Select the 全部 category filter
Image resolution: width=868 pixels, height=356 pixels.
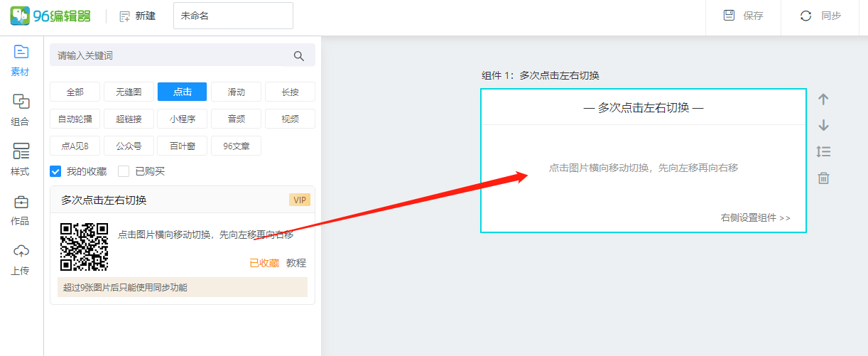click(75, 92)
